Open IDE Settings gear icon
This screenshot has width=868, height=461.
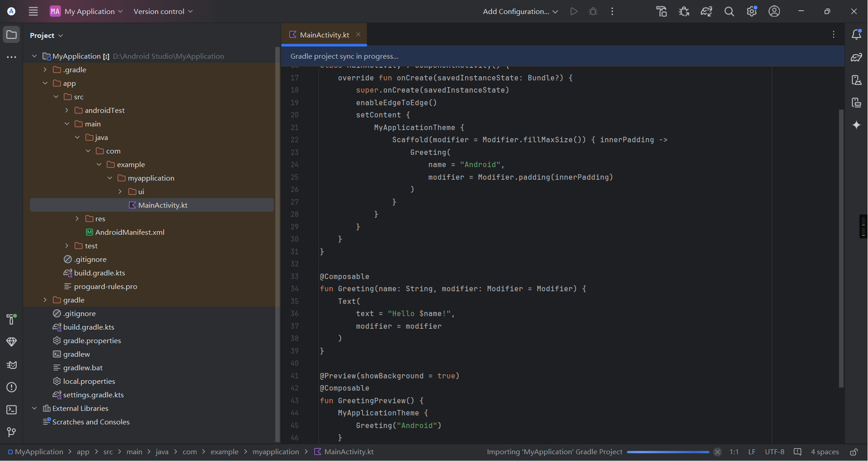tap(752, 11)
